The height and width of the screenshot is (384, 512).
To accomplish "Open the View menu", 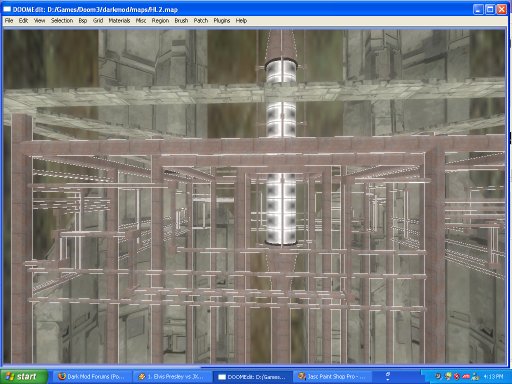I will tap(39, 21).
